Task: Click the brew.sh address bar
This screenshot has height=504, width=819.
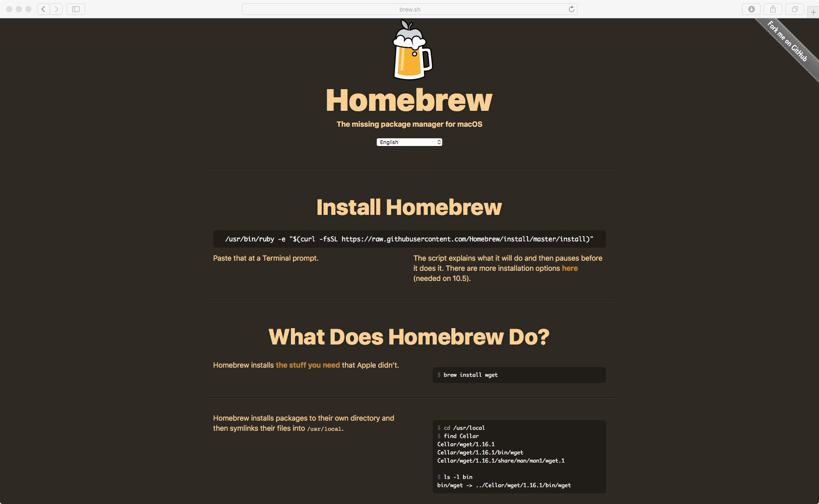Action: (409, 9)
